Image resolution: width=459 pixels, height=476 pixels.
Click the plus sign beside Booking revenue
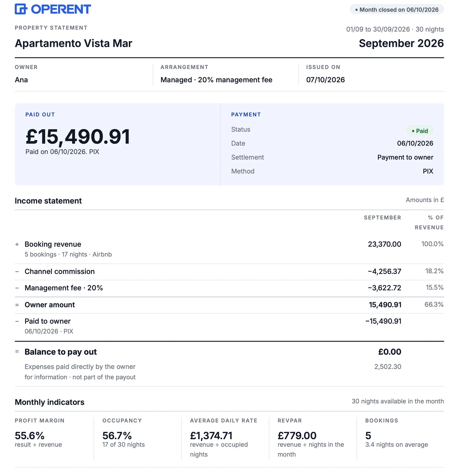coord(17,244)
